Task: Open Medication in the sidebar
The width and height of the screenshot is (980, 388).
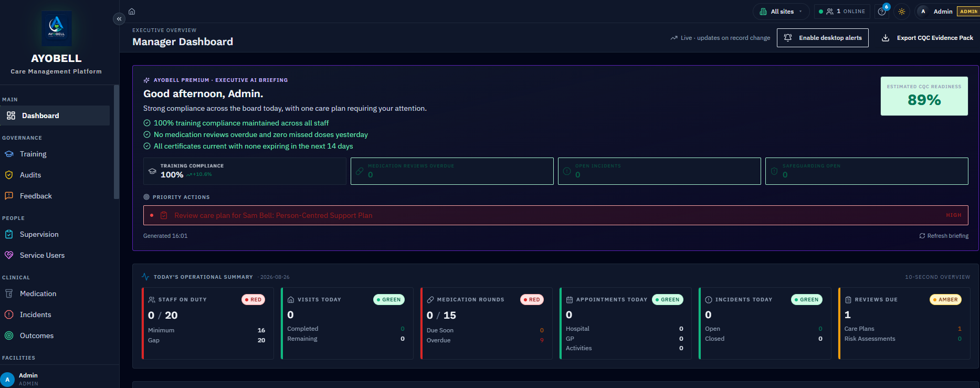Action: [55, 293]
